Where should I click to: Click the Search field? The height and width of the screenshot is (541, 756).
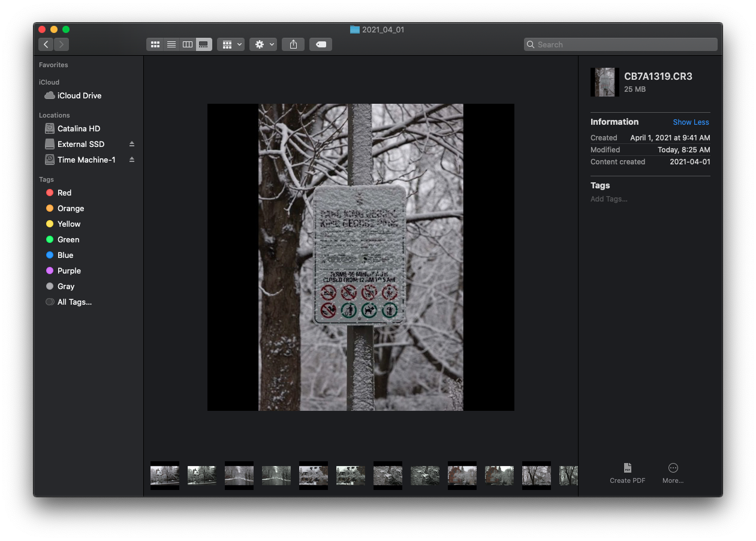coord(621,44)
